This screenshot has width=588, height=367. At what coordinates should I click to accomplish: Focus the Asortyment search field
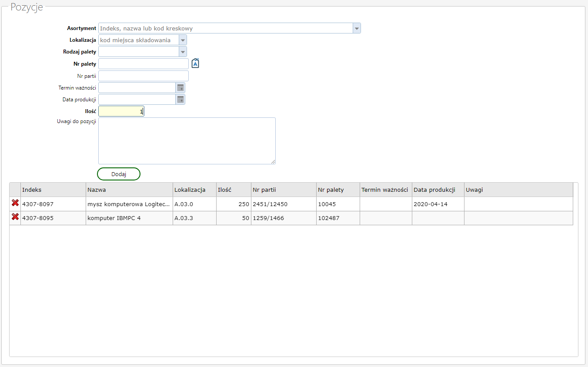point(226,28)
